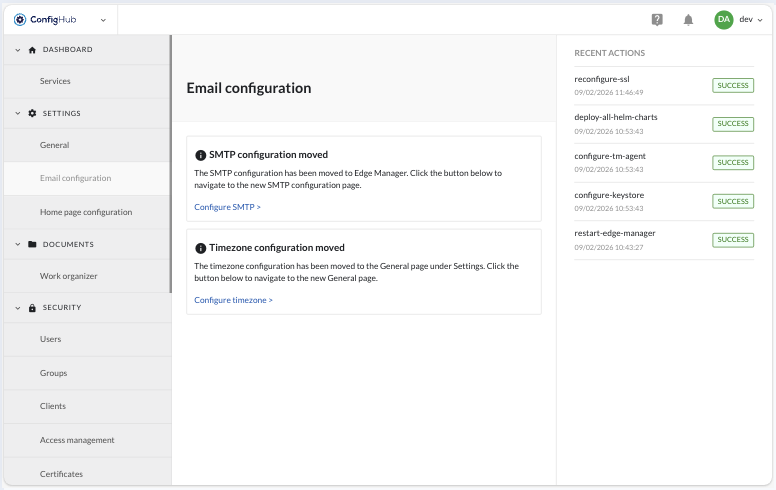Image resolution: width=776 pixels, height=490 pixels.
Task: Collapse the Security section chevron
Action: tap(17, 307)
